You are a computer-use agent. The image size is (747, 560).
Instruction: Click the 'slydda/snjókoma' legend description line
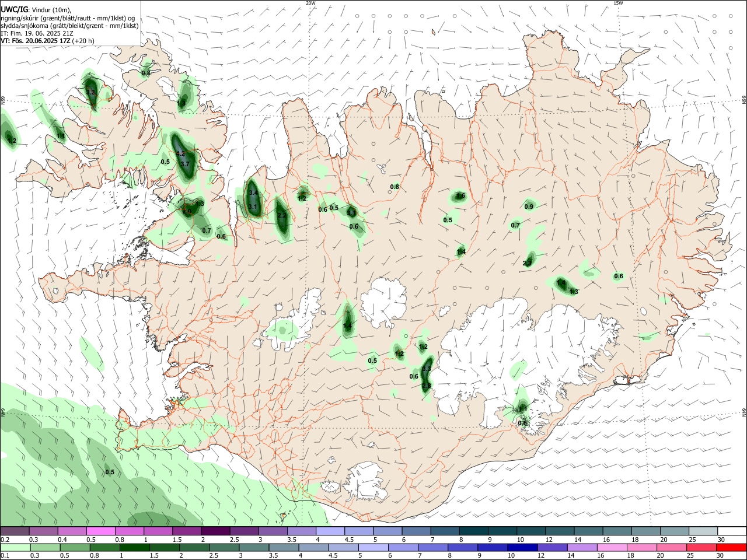69,26
